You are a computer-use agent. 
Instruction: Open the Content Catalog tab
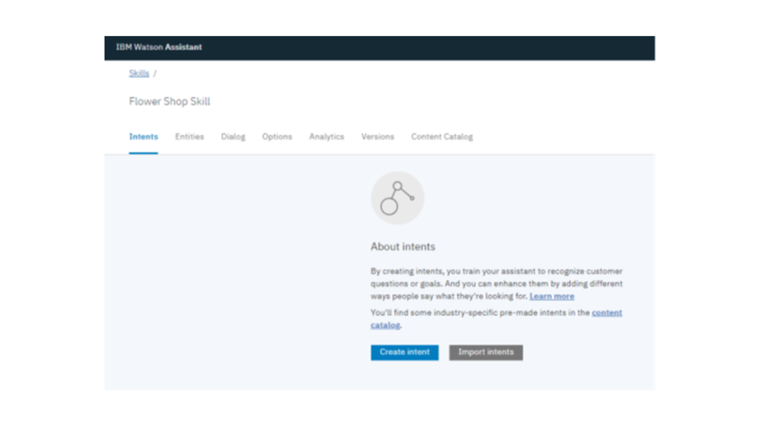click(442, 137)
